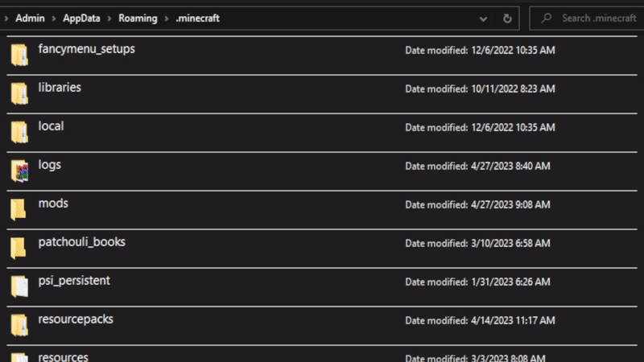This screenshot has width=644, height=362.
Task: Select the patchouli_books folder name
Action: tap(81, 241)
